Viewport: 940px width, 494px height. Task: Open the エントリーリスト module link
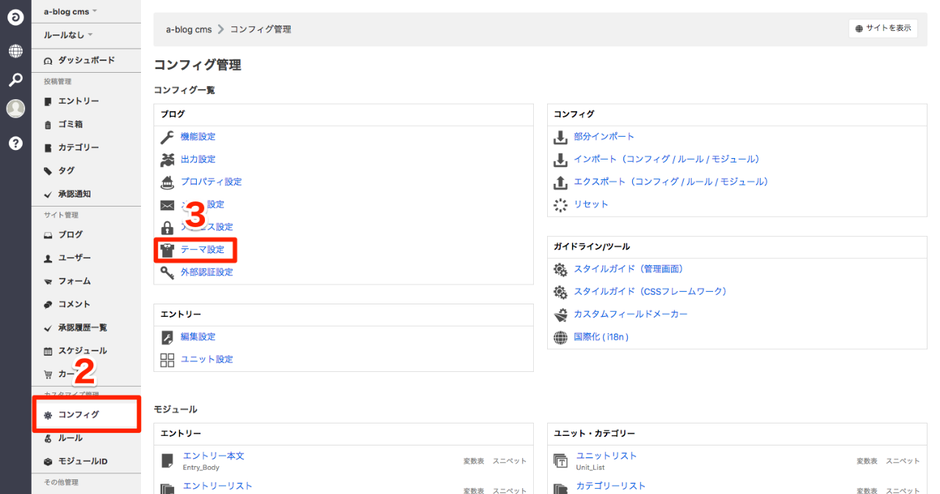coord(217,486)
